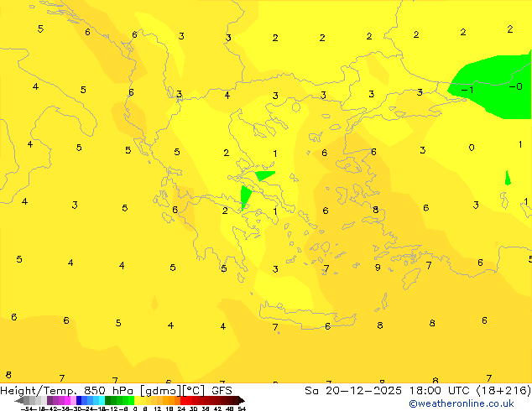Click the '-1' temperature value on the map
This screenshot has height=411, width=532.
pyautogui.click(x=467, y=90)
